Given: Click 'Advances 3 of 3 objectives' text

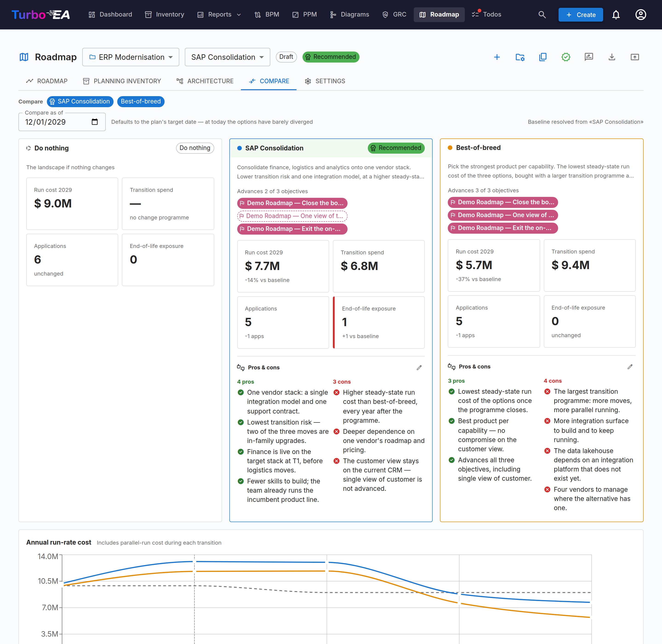Looking at the screenshot, I should (x=483, y=190).
